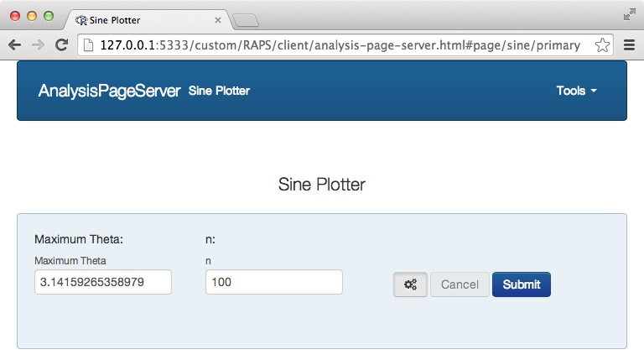Click the browser Back arrow
This screenshot has height=360, width=644.
pyautogui.click(x=15, y=45)
